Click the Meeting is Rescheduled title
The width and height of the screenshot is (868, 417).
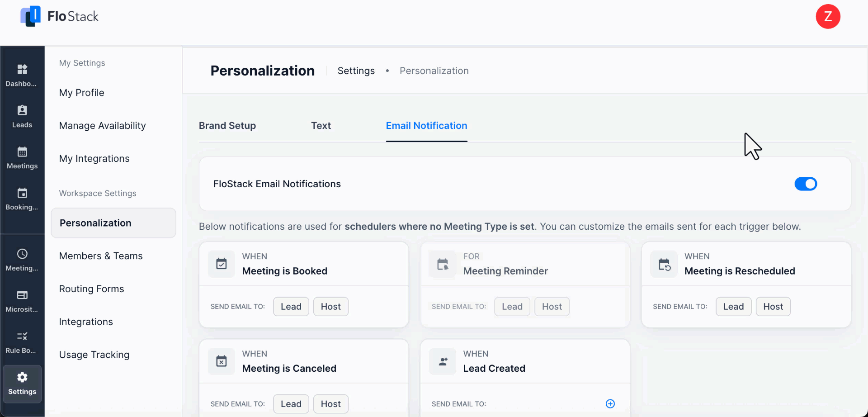point(740,271)
